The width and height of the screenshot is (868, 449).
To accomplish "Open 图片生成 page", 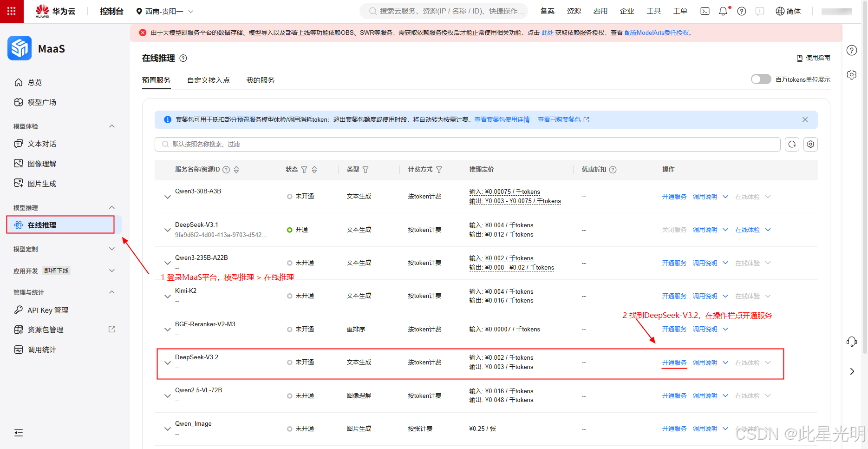I will coord(41,183).
